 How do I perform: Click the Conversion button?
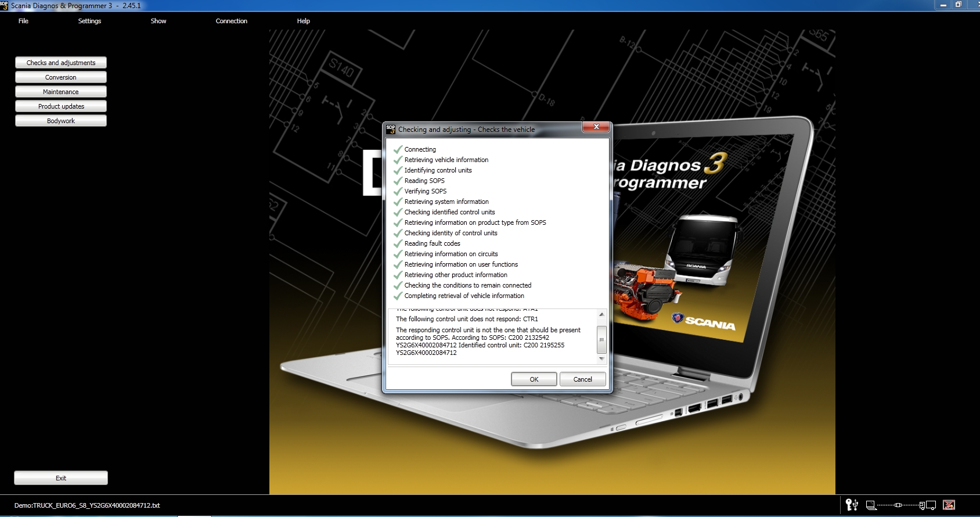pyautogui.click(x=61, y=77)
